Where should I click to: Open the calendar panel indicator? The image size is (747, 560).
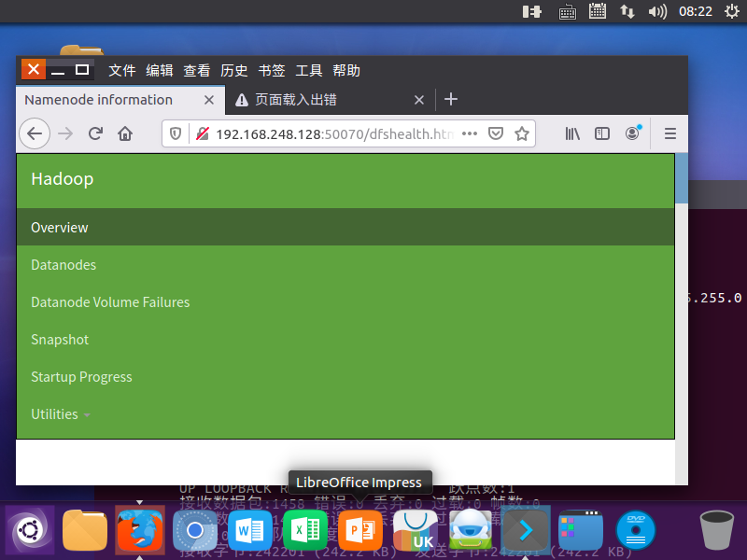(598, 11)
